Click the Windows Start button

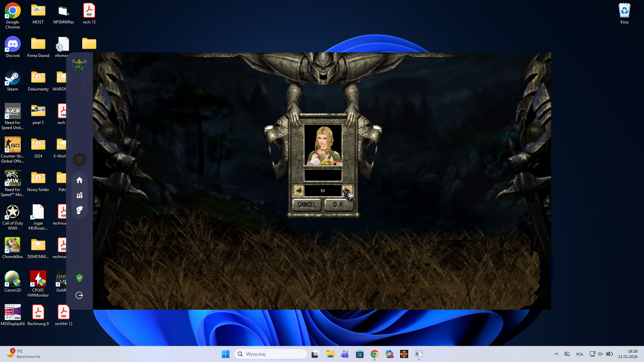225,354
